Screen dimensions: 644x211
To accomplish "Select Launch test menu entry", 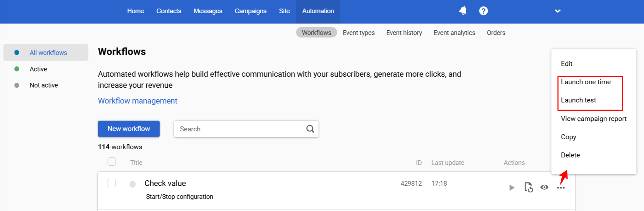I will [x=578, y=100].
